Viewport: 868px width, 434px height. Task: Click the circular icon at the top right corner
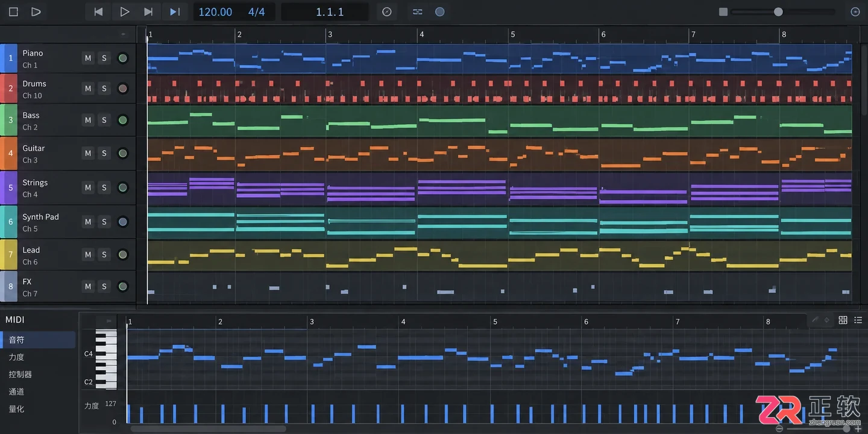tap(855, 11)
